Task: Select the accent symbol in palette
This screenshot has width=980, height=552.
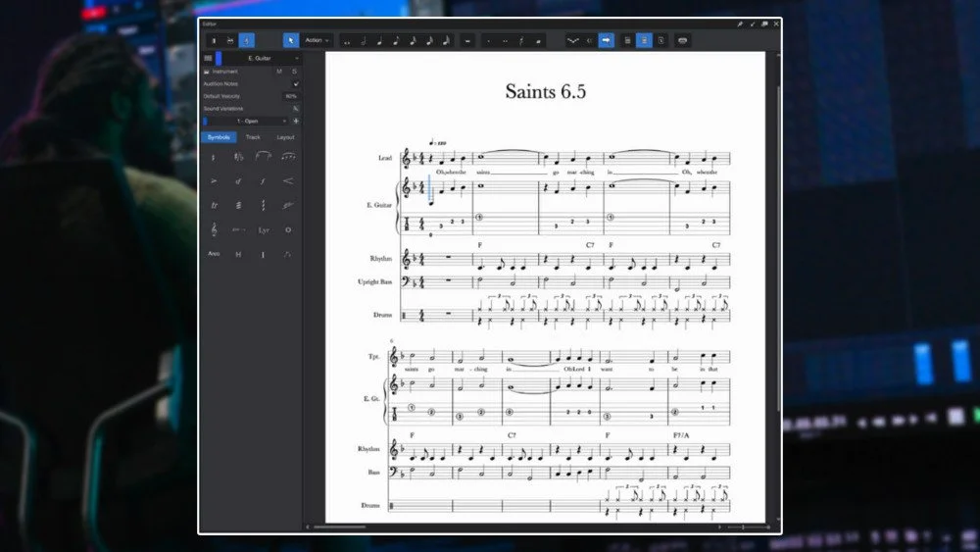Action: [x=214, y=181]
